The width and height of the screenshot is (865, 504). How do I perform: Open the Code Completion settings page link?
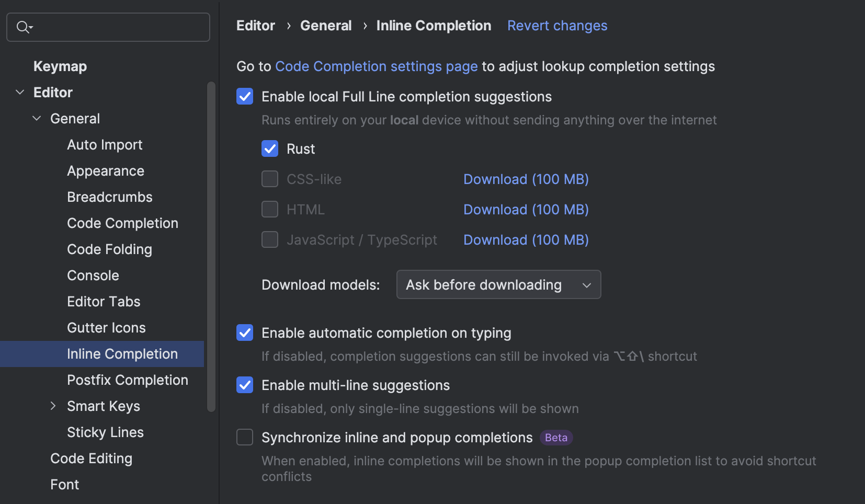[375, 66]
